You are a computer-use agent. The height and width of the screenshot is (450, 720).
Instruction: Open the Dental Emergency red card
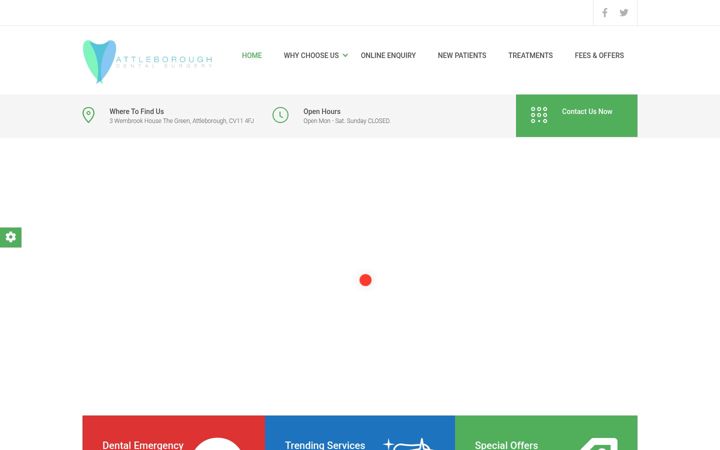(x=174, y=433)
